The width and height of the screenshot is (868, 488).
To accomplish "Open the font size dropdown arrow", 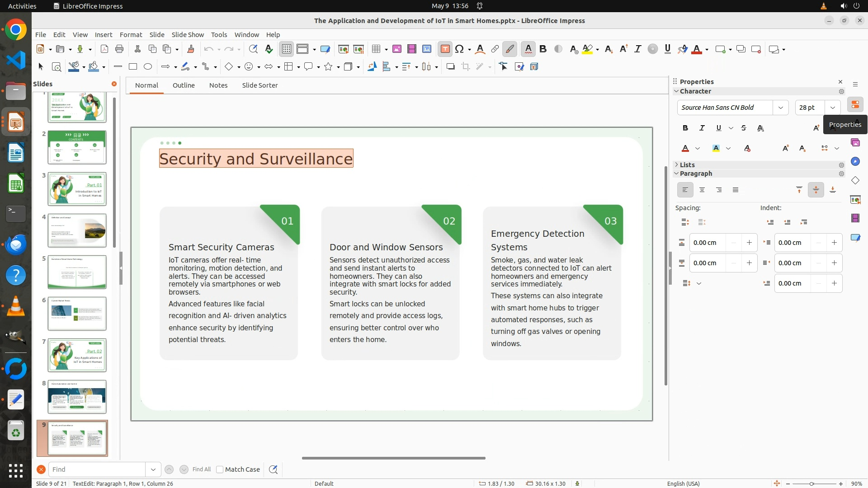I will pyautogui.click(x=832, y=108).
